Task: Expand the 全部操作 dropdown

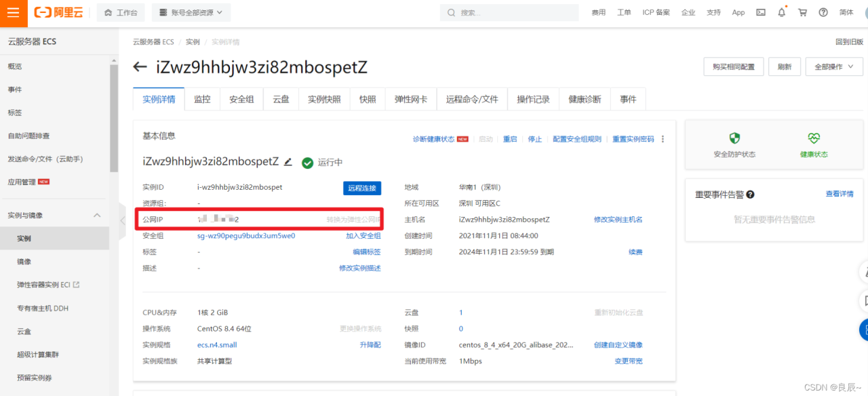Action: pyautogui.click(x=833, y=66)
